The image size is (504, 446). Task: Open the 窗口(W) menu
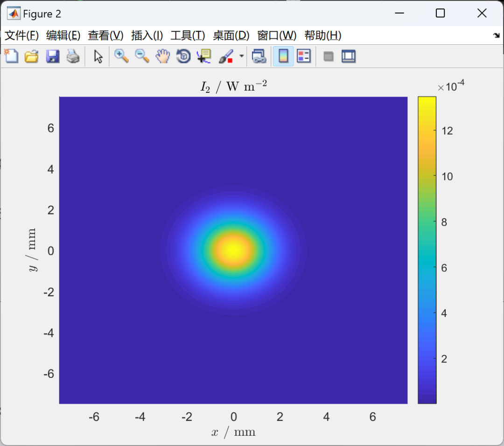[277, 35]
